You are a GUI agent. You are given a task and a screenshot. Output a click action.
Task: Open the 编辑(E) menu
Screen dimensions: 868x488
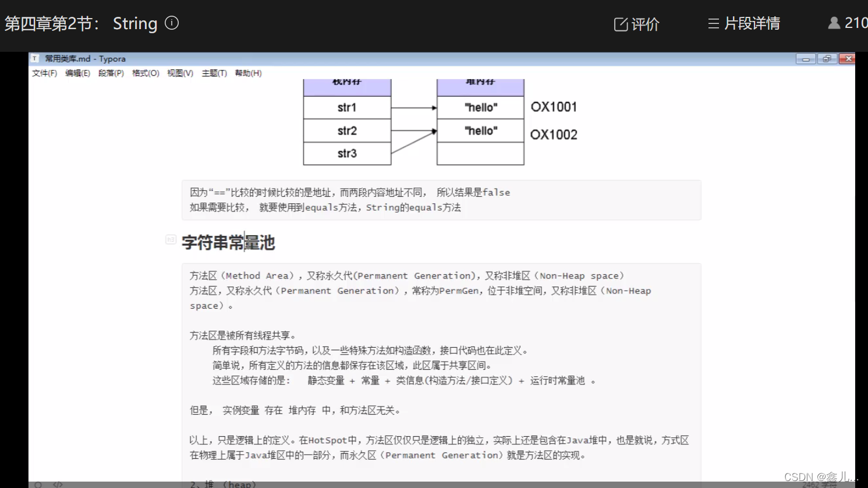77,73
